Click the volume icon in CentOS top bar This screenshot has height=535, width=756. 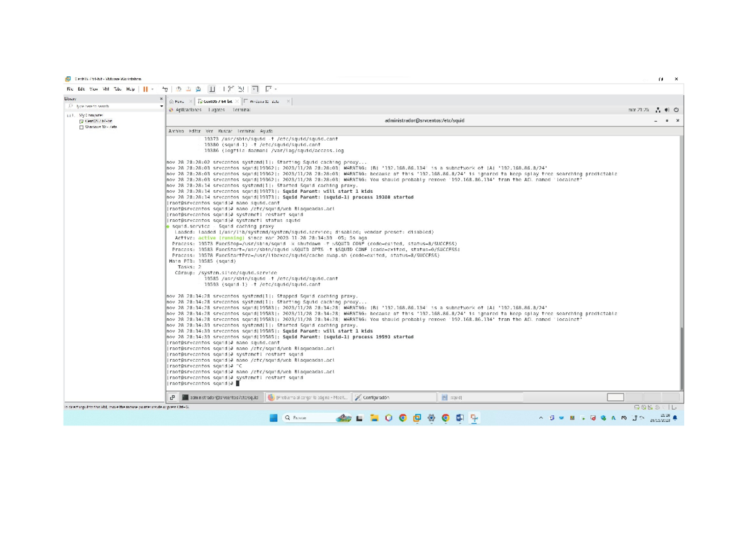(x=667, y=110)
